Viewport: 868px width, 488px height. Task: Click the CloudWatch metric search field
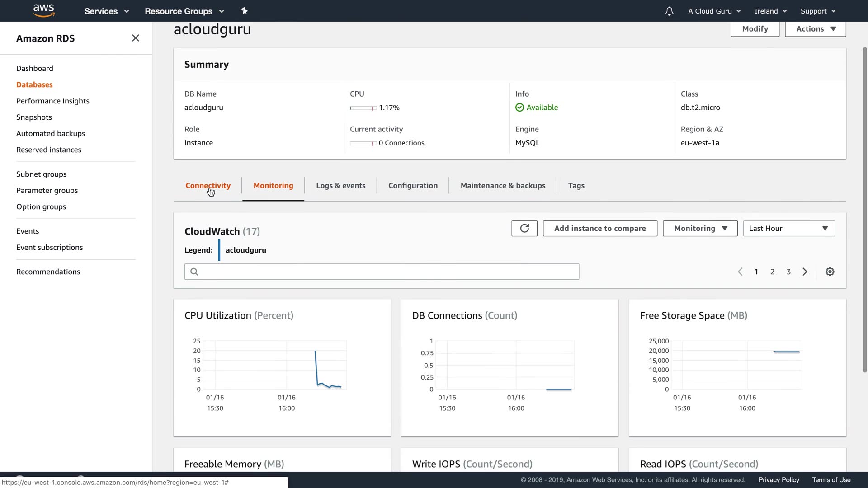coord(382,272)
